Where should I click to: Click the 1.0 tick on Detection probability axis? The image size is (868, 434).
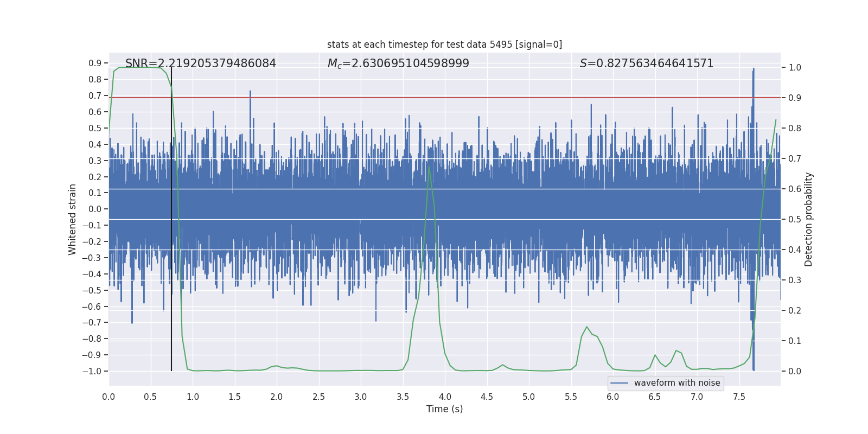coord(795,68)
